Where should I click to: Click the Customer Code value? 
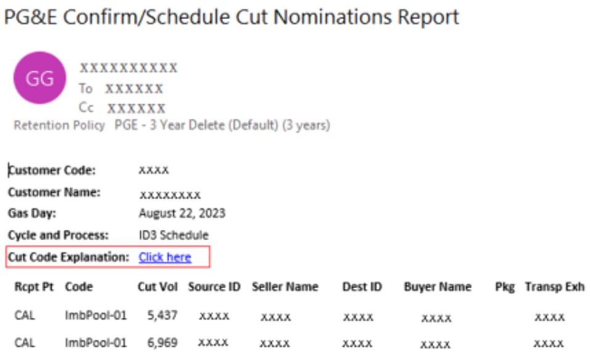point(153,170)
